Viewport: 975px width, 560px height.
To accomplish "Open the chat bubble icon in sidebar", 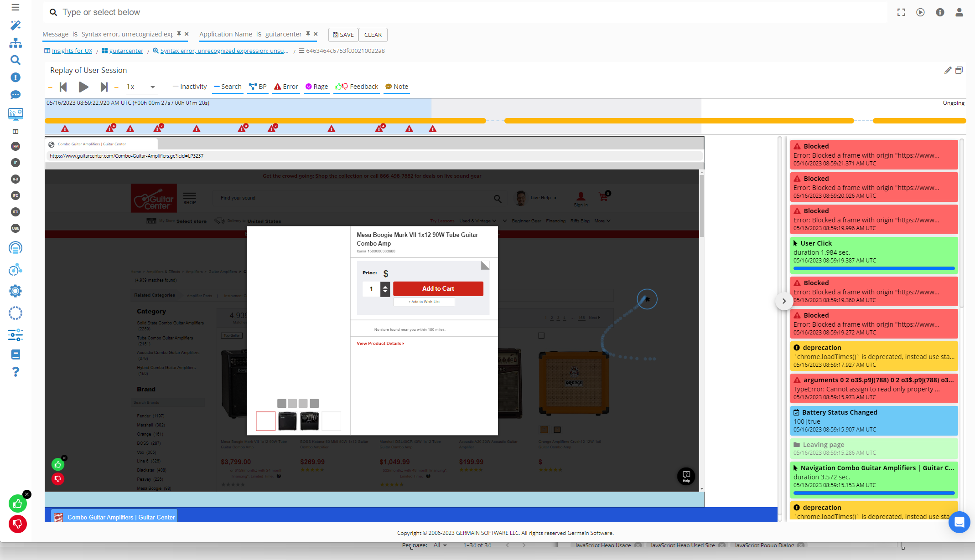I will [16, 95].
